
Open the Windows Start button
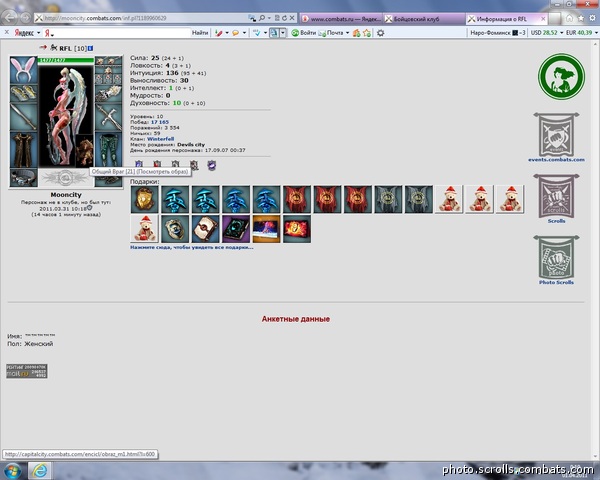pyautogui.click(x=13, y=470)
